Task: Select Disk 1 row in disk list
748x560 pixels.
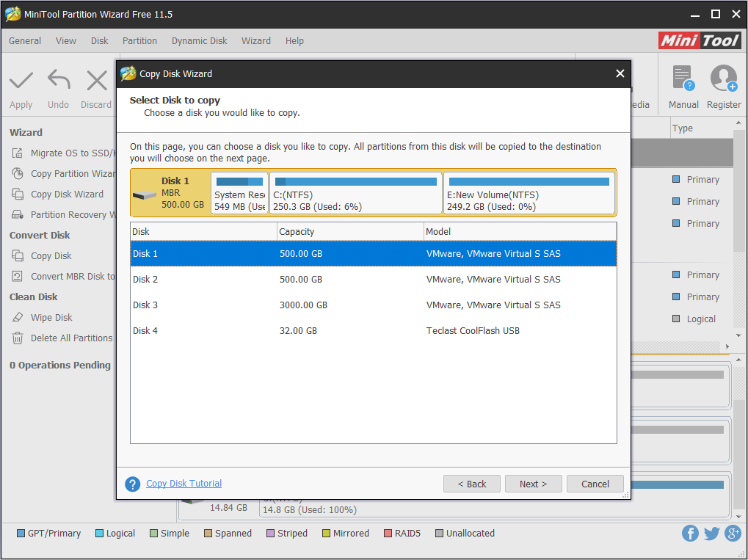Action: (374, 254)
